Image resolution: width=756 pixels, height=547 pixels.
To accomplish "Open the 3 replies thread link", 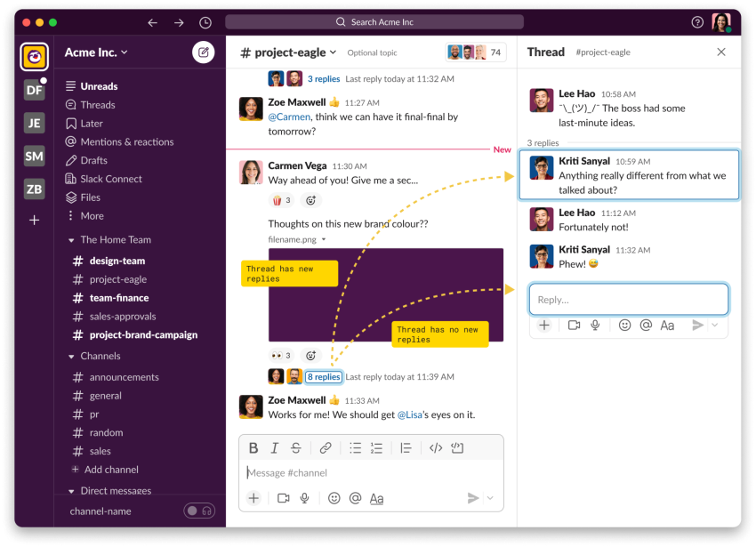I will pyautogui.click(x=324, y=78).
